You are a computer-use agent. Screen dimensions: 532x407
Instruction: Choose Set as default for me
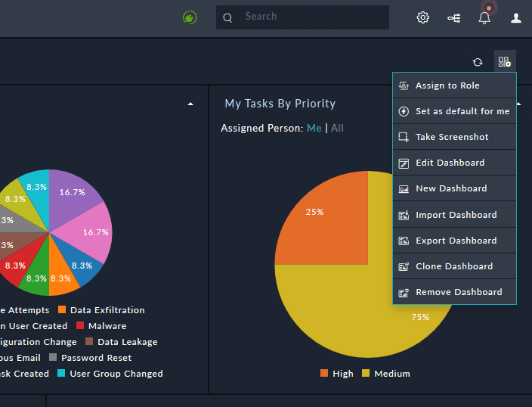click(x=462, y=111)
